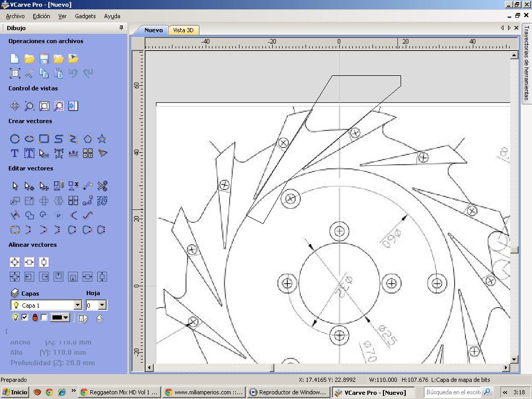Viewport: 532px width, 399px height.
Task: Choose the Draw Rectangle tool
Action: (44, 139)
